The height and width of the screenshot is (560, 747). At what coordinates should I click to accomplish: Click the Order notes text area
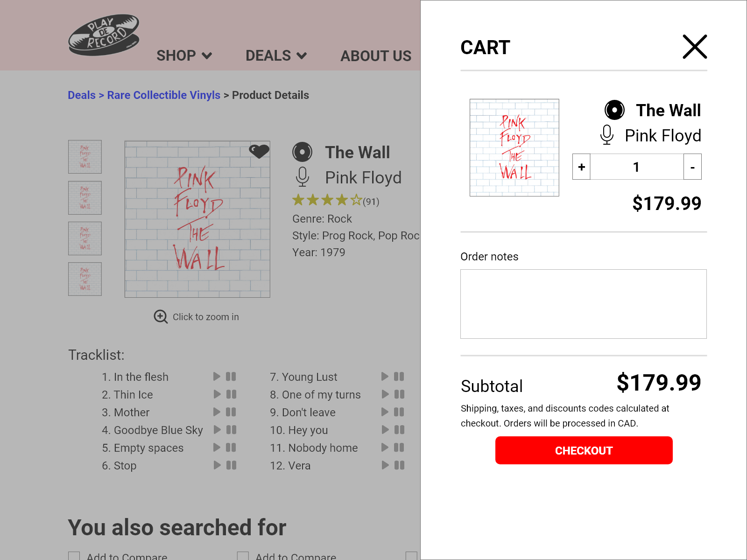(584, 304)
